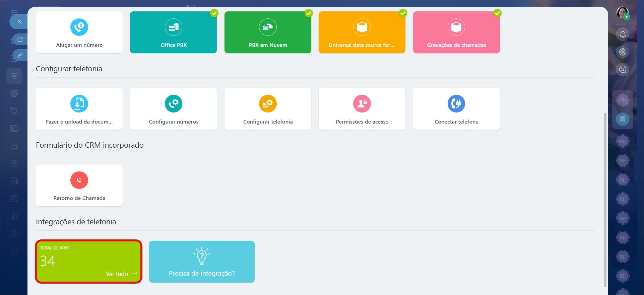Image resolution: width=644 pixels, height=295 pixels.
Task: Click Ver tudo in Total de Apps
Action: [121, 274]
